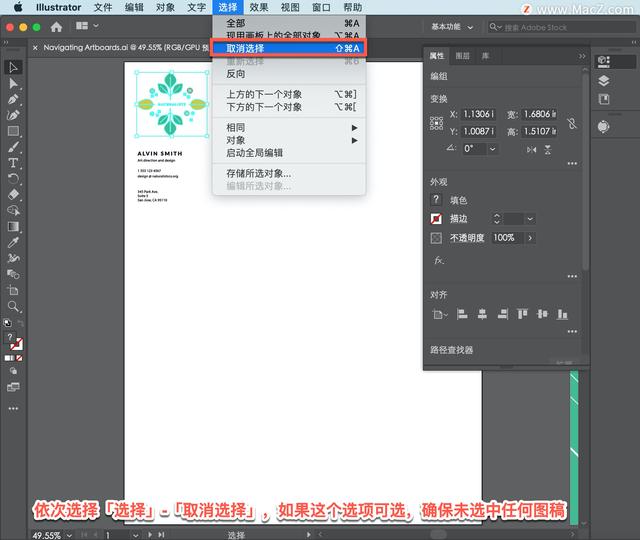This screenshot has width=640, height=540.
Task: Click the Home icon
Action: (56, 27)
